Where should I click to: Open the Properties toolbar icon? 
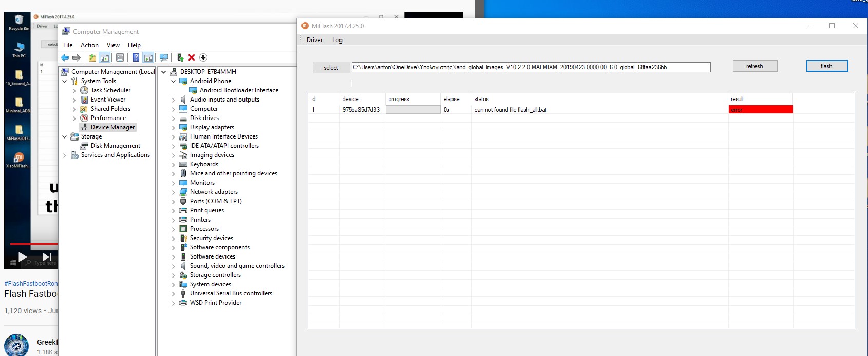coord(120,57)
